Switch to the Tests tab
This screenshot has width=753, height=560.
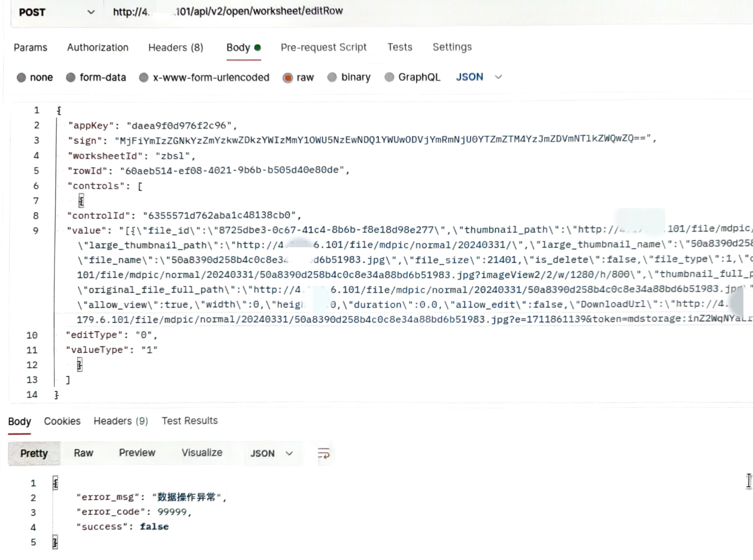pos(400,47)
